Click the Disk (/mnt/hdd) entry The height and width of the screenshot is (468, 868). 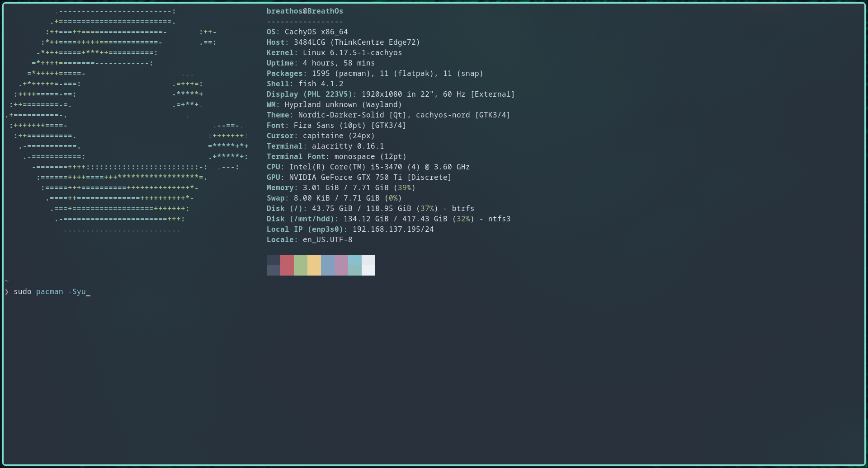(x=388, y=219)
